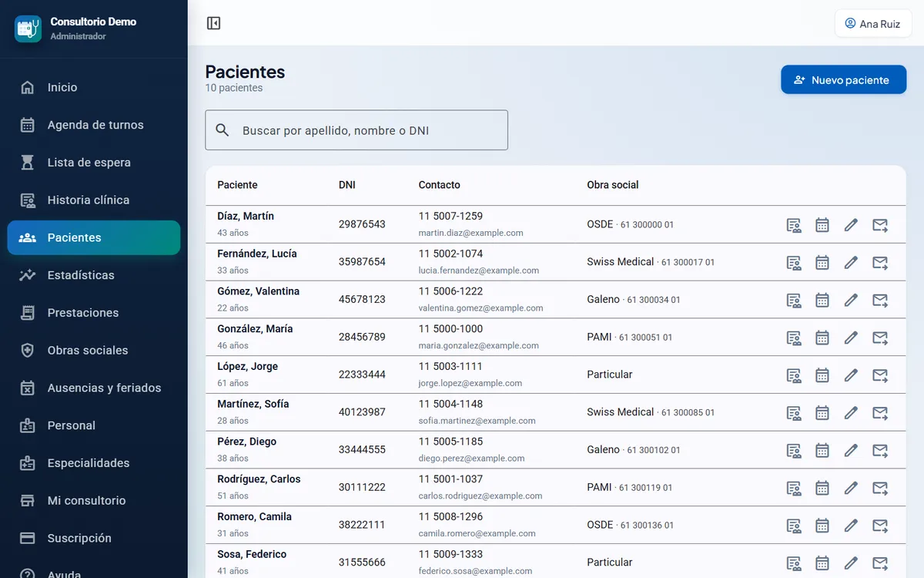The image size is (924, 578).
Task: Navigate to Personal section
Action: pyautogui.click(x=94, y=425)
